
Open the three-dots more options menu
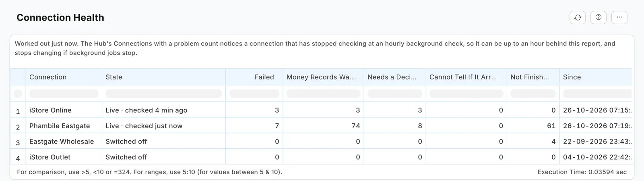pos(619,17)
